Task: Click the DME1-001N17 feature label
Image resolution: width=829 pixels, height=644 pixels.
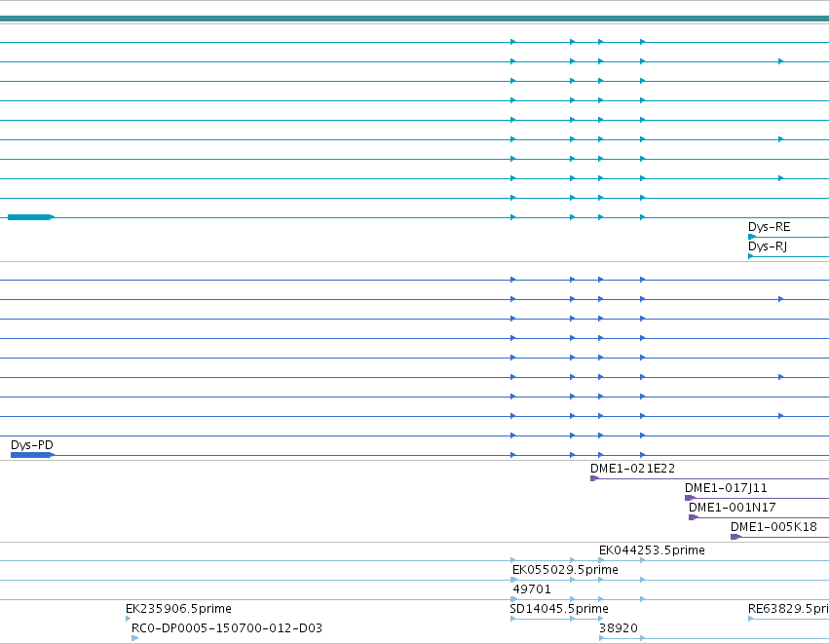Action: pyautogui.click(x=733, y=508)
